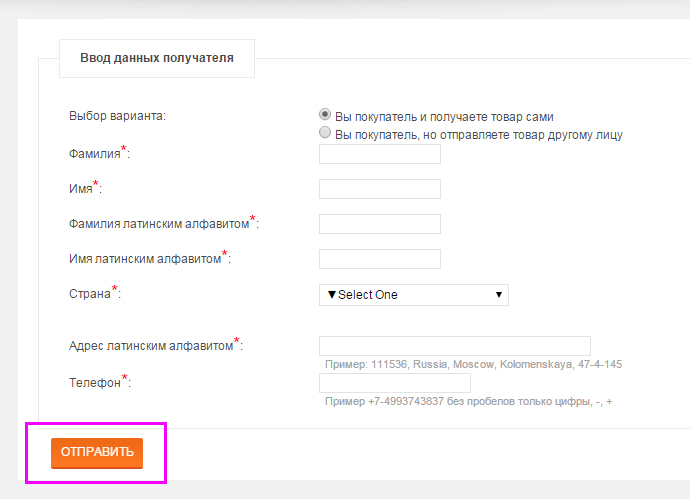Focus the Телефон input field
The width and height of the screenshot is (690, 499).
[395, 383]
